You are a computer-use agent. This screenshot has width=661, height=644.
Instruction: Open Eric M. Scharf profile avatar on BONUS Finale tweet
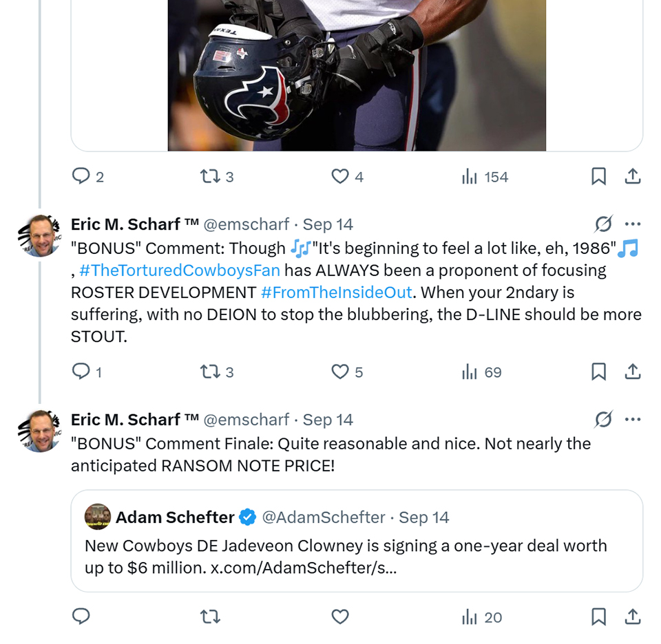(x=41, y=431)
